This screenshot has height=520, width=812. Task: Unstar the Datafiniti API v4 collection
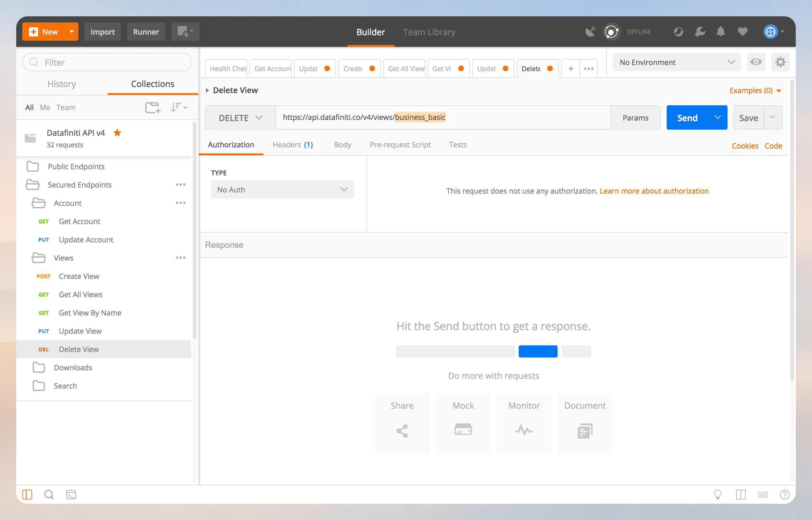[x=117, y=133]
